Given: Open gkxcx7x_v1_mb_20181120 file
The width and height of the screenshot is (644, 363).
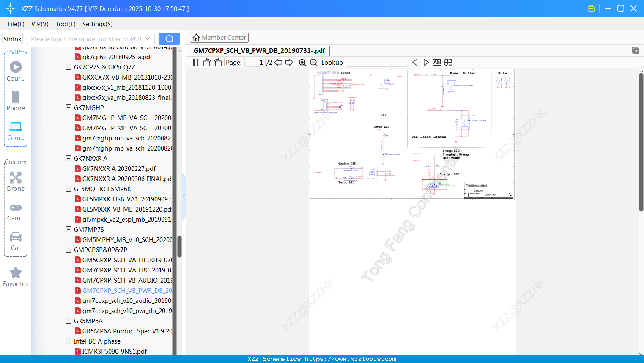Looking at the screenshot, I should [127, 87].
